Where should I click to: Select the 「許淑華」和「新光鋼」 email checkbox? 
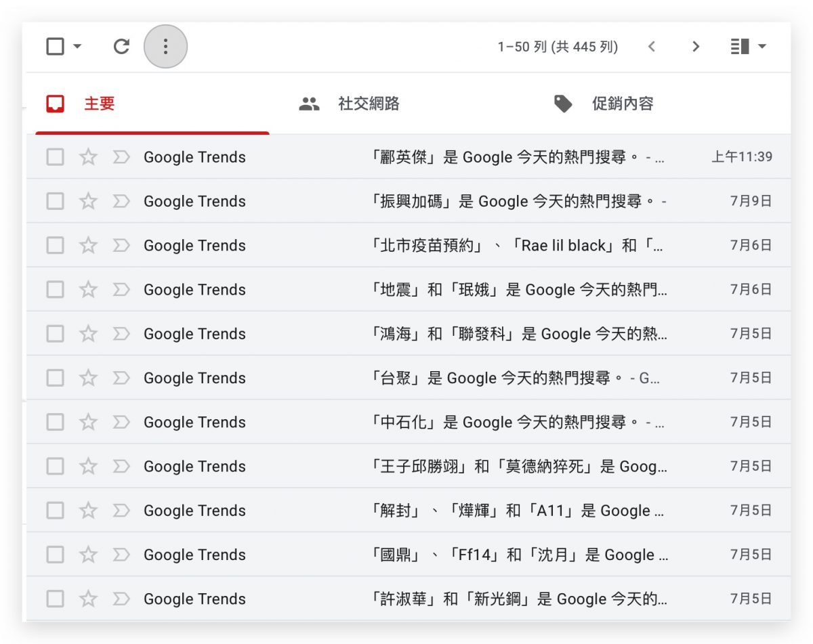click(x=55, y=599)
